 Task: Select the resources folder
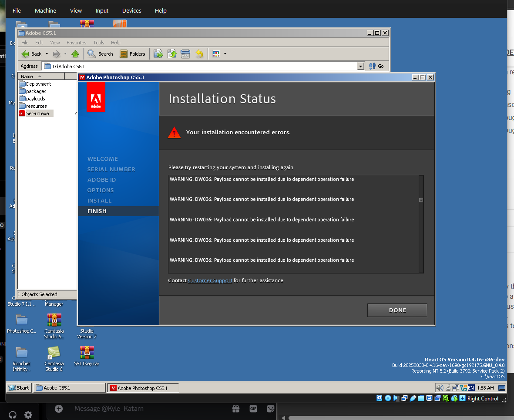pyautogui.click(x=33, y=106)
